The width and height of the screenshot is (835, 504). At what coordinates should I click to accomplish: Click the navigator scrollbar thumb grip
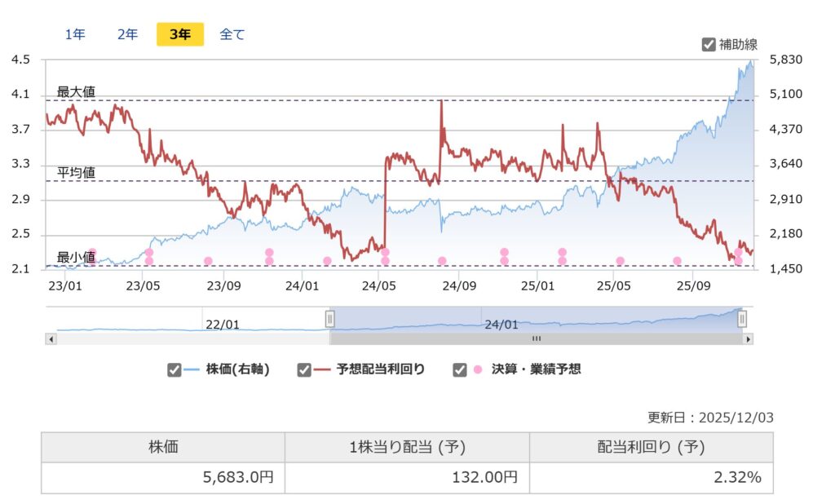point(536,338)
